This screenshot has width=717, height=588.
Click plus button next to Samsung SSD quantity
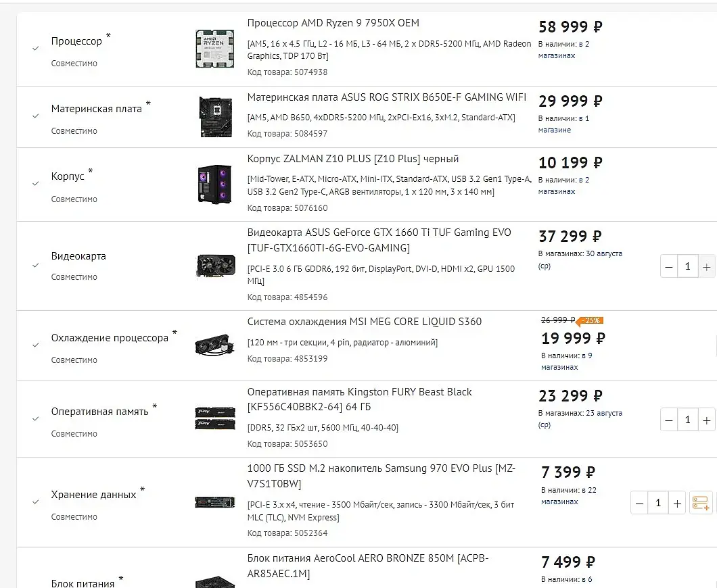pyautogui.click(x=677, y=503)
